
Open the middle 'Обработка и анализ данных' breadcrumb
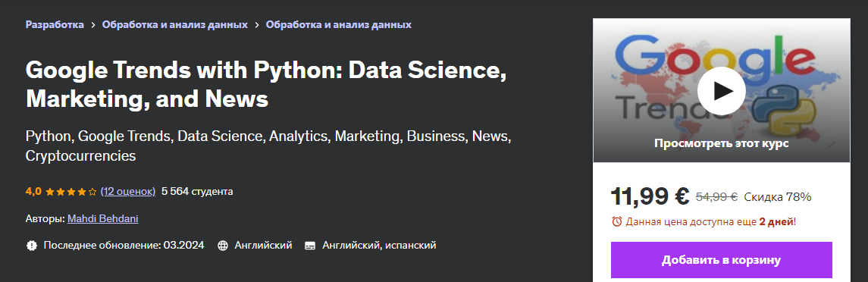[x=175, y=24]
